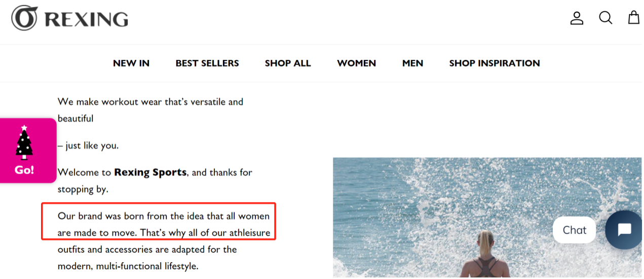This screenshot has height=279, width=644.
Task: Open the chat bubble button
Action: coord(624,230)
